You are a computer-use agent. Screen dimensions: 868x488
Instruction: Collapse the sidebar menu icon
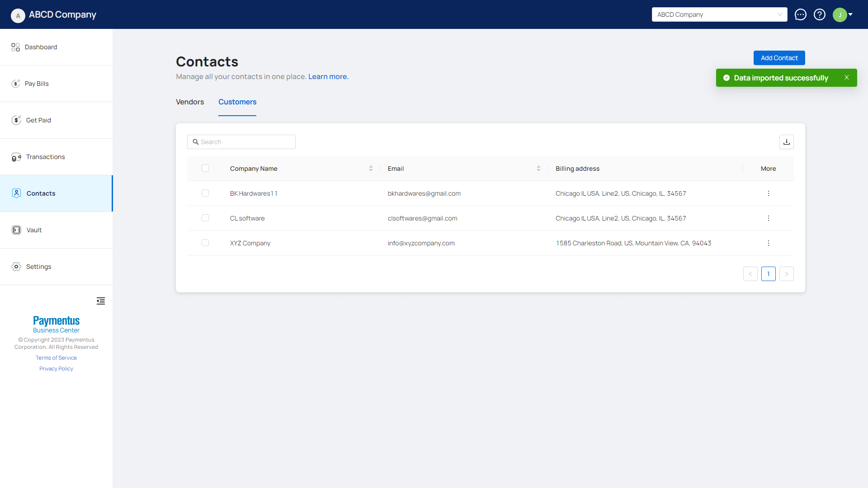(x=101, y=301)
